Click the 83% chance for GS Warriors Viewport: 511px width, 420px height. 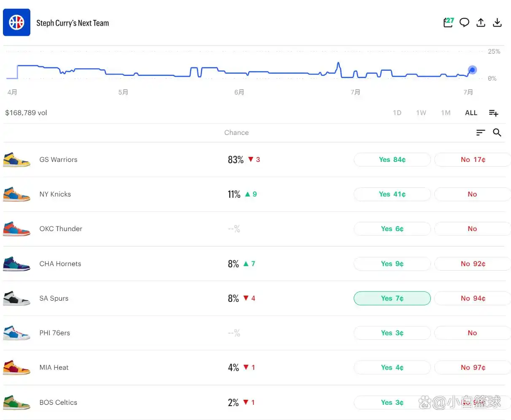click(236, 159)
